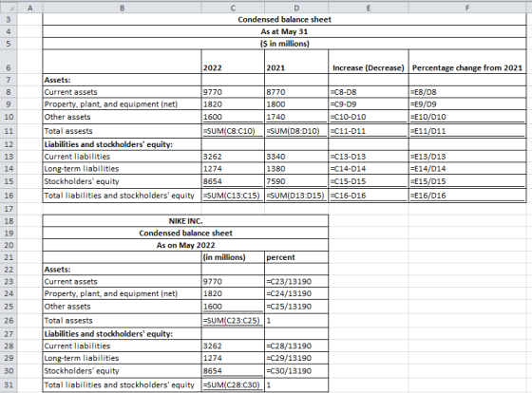
Task: Click cell with value 7590
Action: (296, 181)
